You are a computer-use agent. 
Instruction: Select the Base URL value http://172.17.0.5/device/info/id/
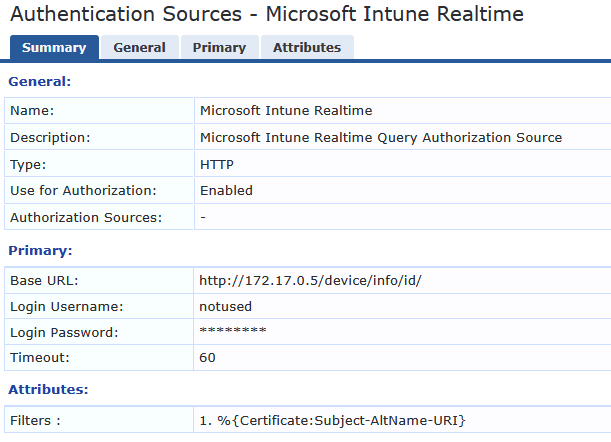pos(310,281)
